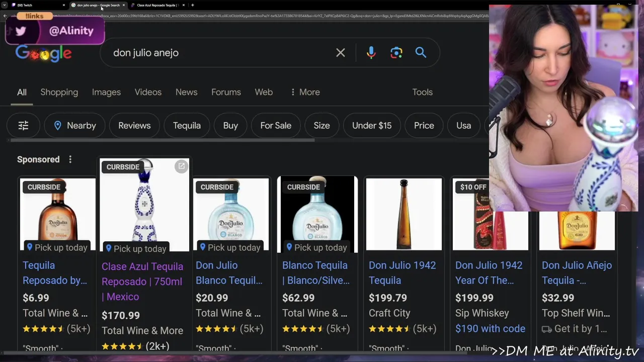Viewport: 644px width, 362px height.
Task: Open Don Julio Blanco Tequila $20.99 link
Action: point(229,273)
